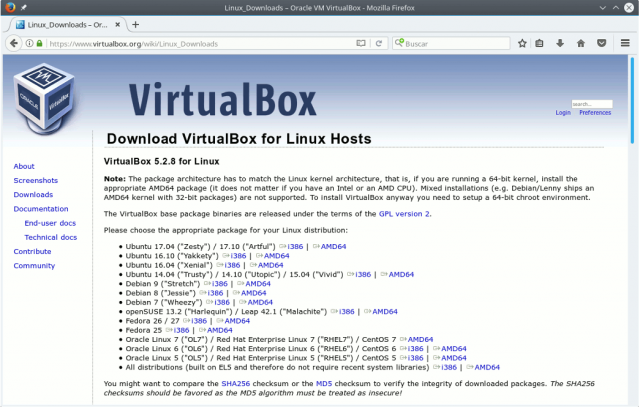Show bookmarks list icon
Image resolution: width=640 pixels, height=408 pixels.
[540, 43]
